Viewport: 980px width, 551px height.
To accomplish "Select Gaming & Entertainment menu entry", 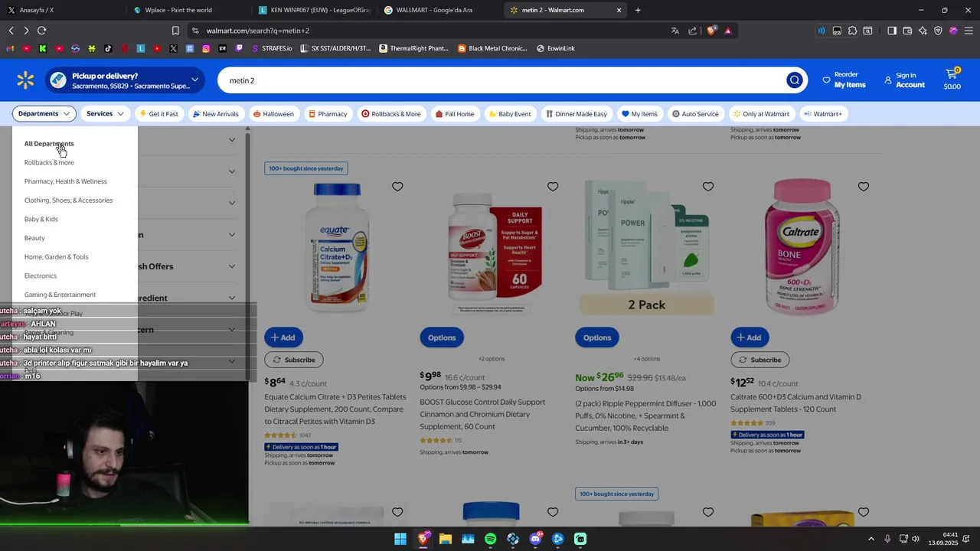I will tap(60, 295).
